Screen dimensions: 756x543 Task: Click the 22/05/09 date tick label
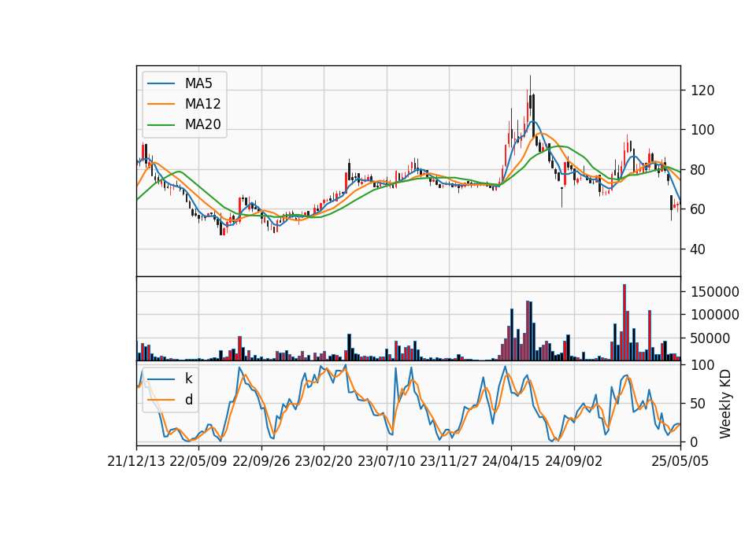198,461
